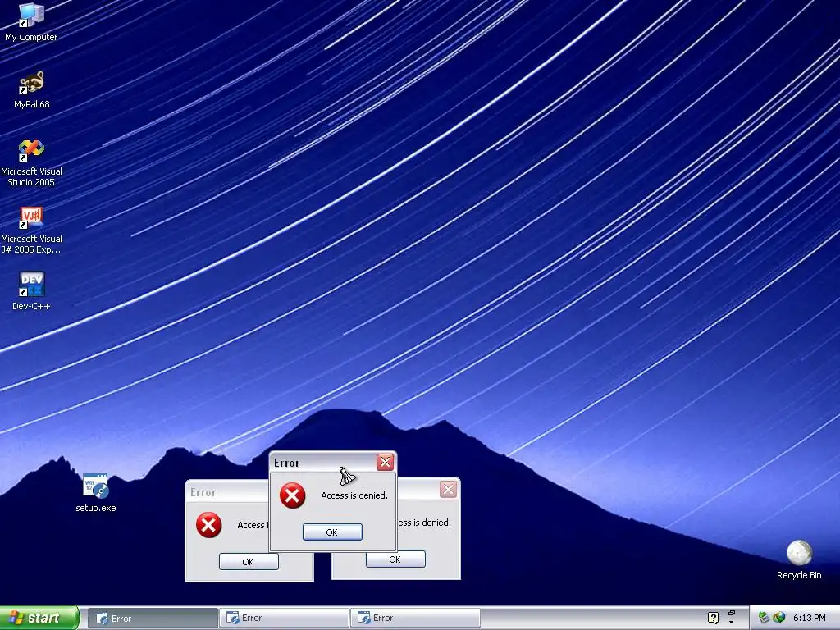Click OK in the front Error dialog
The height and width of the screenshot is (630, 840).
[332, 532]
